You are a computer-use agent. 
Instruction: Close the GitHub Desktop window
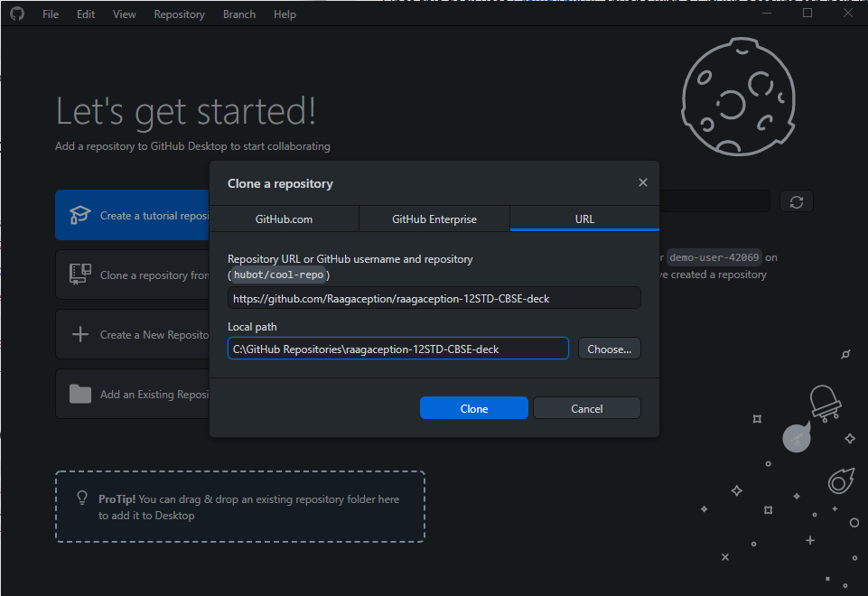click(848, 14)
